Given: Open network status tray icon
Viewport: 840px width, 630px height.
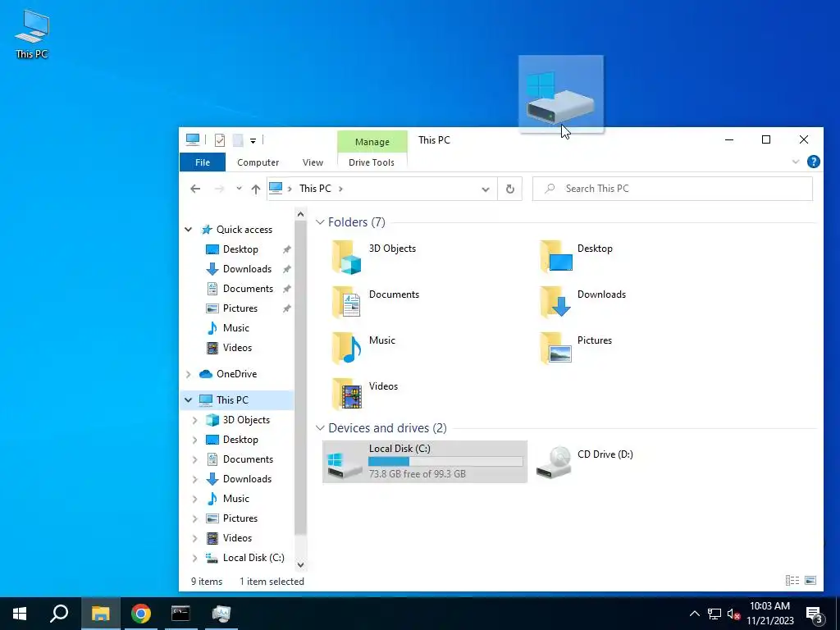Looking at the screenshot, I should 714,614.
